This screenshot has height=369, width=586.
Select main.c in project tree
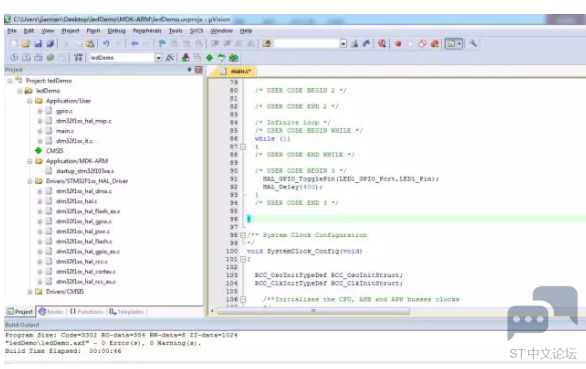click(65, 131)
